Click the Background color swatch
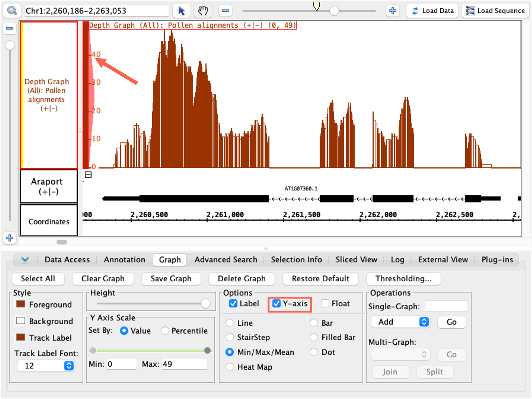532x399 pixels. tap(20, 320)
